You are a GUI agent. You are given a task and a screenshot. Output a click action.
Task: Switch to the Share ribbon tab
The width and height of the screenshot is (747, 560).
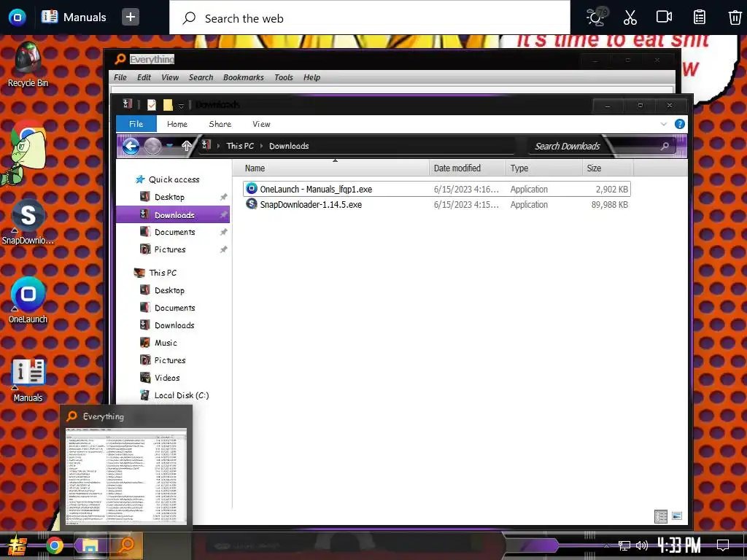pos(220,124)
